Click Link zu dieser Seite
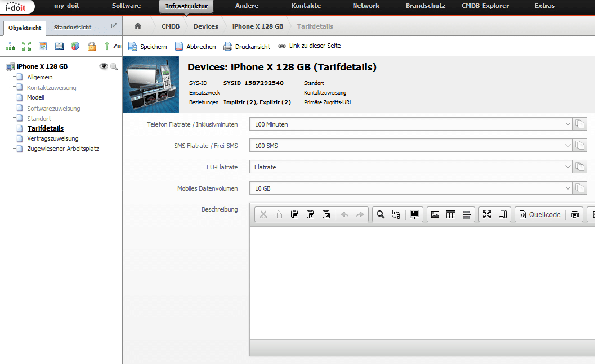 (x=309, y=46)
